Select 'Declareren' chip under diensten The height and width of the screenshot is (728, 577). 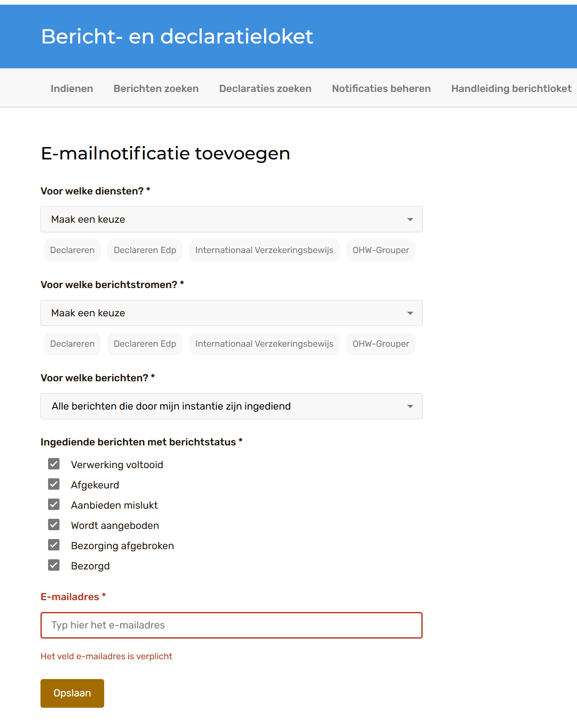pos(72,250)
